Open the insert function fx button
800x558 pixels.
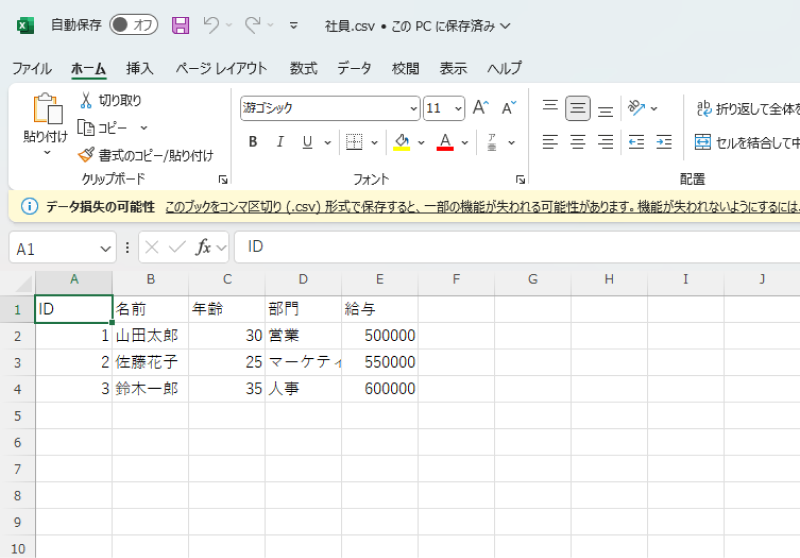pos(203,247)
